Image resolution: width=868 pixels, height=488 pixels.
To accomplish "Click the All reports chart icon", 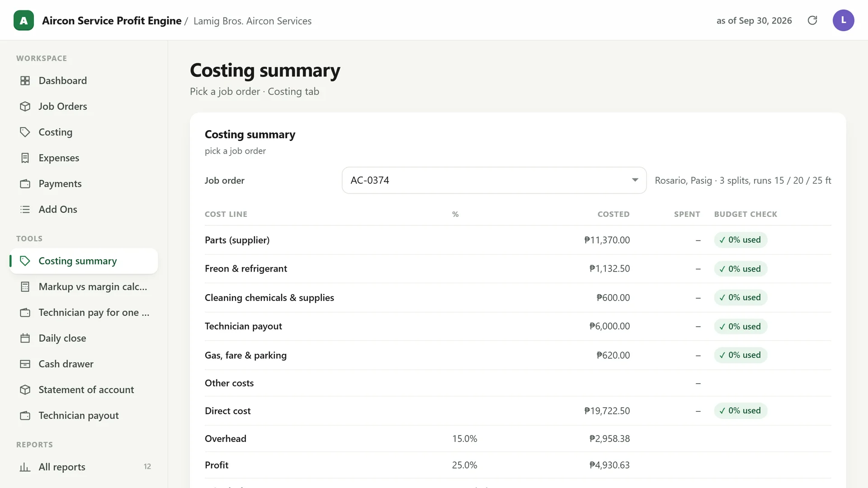I will point(25,467).
